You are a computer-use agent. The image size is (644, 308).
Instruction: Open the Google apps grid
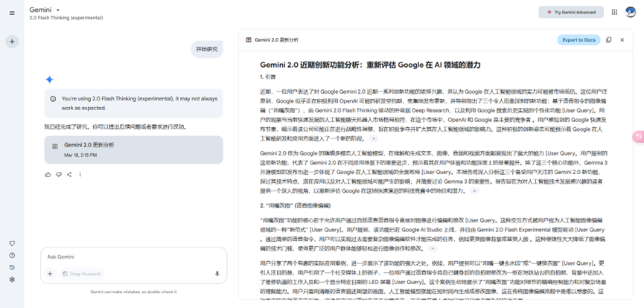click(614, 13)
